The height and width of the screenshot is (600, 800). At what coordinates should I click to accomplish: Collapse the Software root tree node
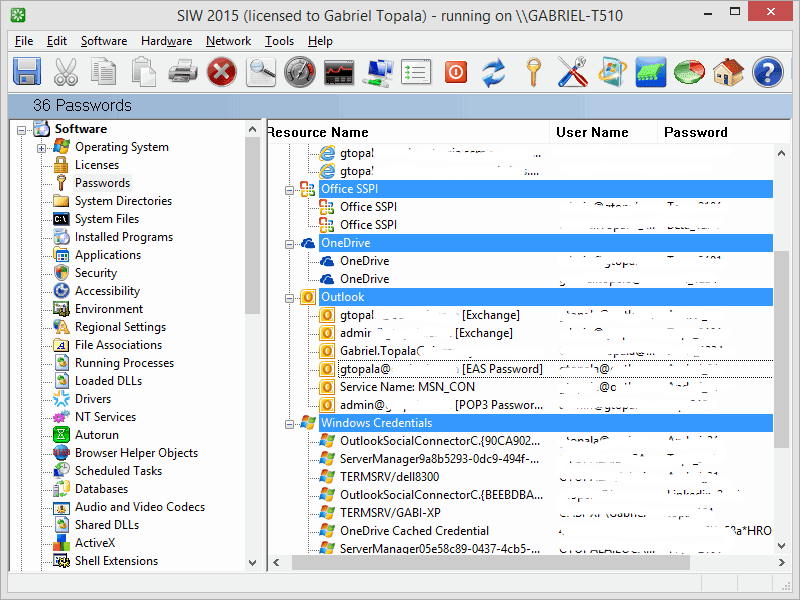click(21, 130)
